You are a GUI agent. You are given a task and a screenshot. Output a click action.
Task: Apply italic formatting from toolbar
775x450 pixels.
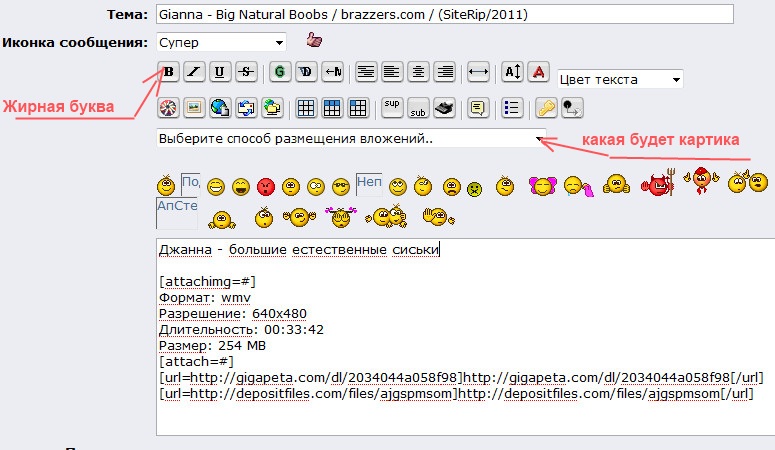click(194, 72)
